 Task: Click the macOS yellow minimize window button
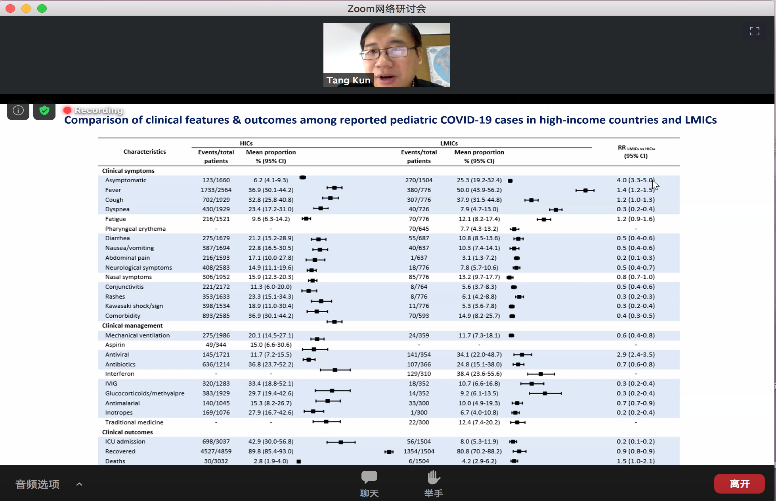[x=27, y=7]
